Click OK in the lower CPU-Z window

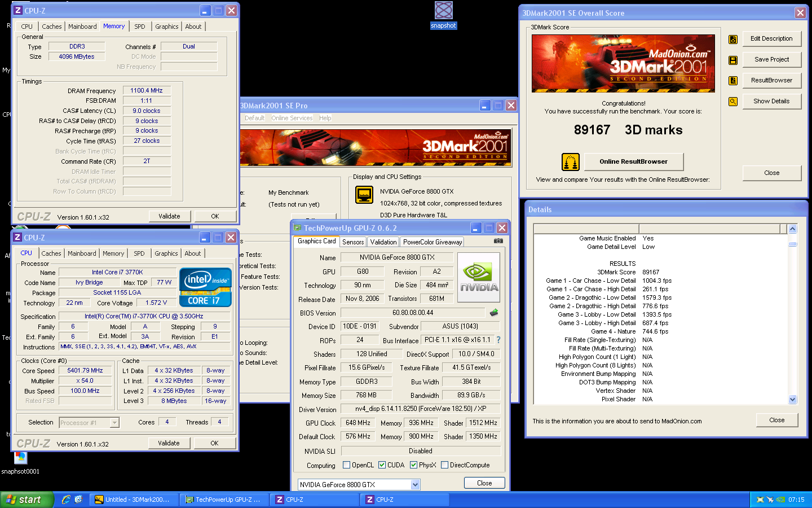(x=214, y=443)
